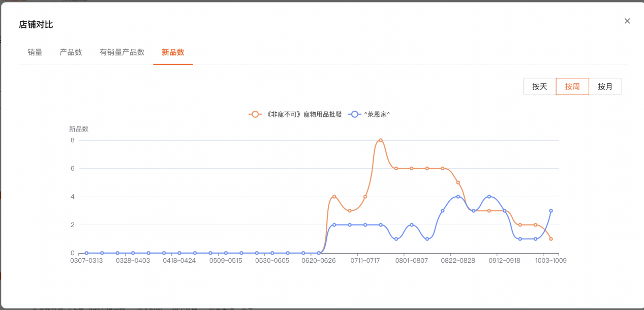Close the 店铺对比 dialog
This screenshot has width=644, height=310.
coord(627,21)
